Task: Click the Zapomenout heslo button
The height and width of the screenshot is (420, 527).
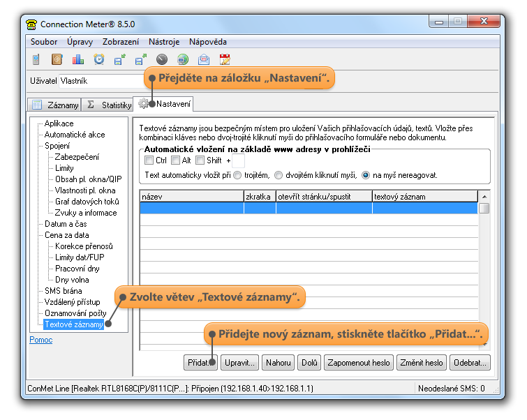Action: (359, 363)
